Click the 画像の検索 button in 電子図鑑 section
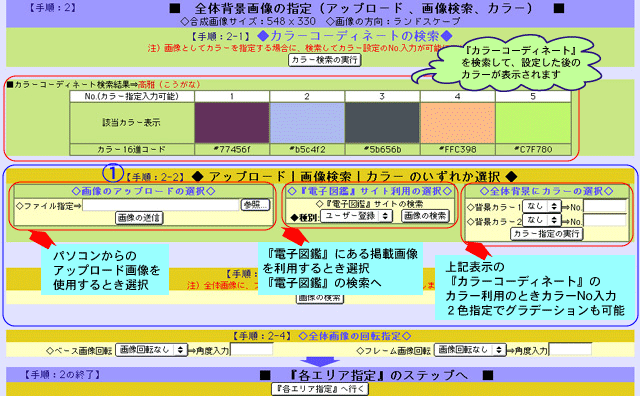This screenshot has height=396, width=640. pyautogui.click(x=425, y=216)
